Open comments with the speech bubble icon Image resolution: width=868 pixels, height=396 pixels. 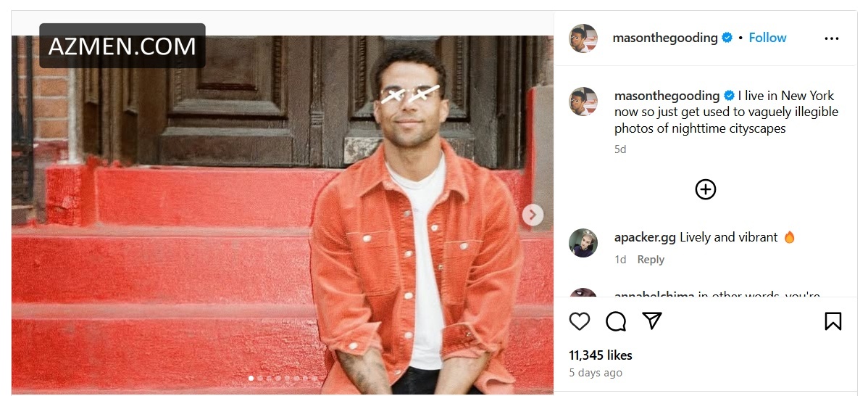click(x=616, y=321)
